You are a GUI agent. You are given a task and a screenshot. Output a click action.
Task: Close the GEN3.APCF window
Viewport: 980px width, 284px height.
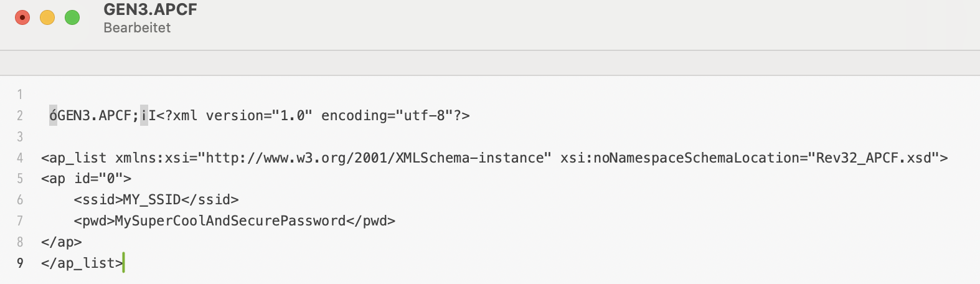pyautogui.click(x=22, y=17)
